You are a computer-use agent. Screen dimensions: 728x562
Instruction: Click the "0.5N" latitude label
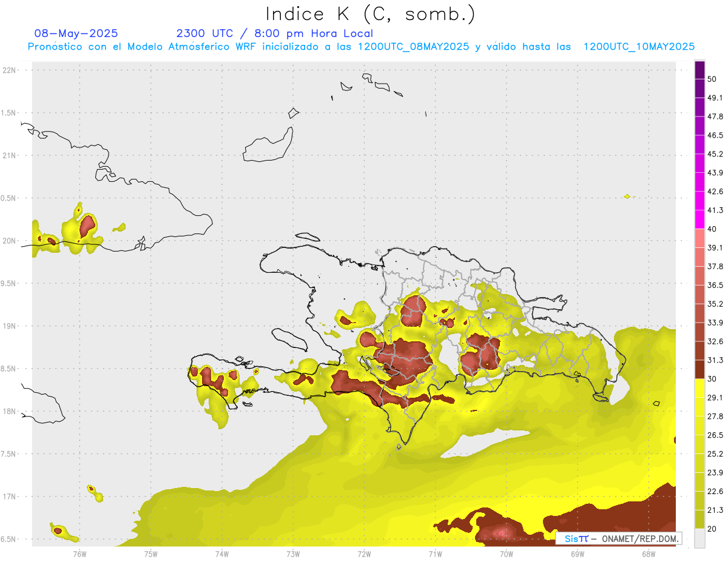coord(9,198)
